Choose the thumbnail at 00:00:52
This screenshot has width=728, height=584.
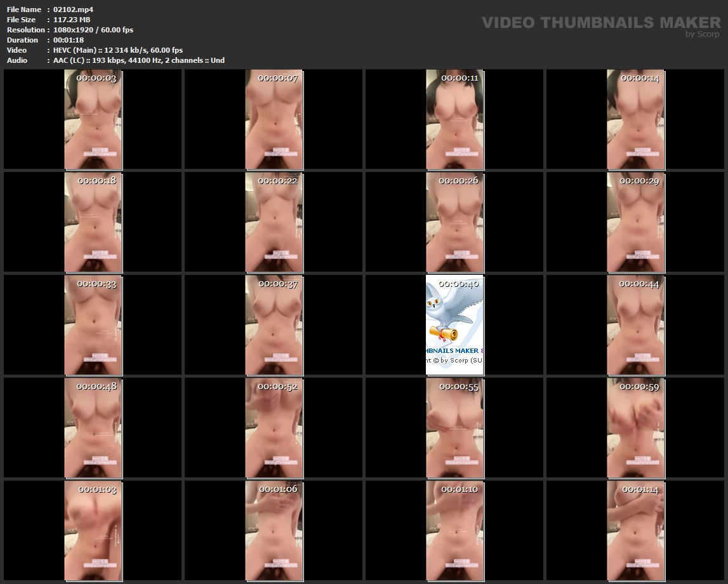coord(274,427)
